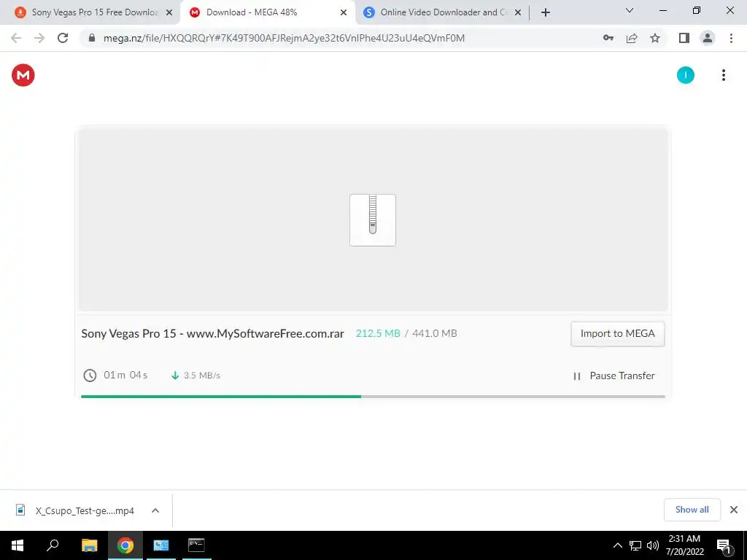Viewport: 747px width, 560px height.
Task: Click the RAR archive file thumbnail
Action: coord(373,220)
